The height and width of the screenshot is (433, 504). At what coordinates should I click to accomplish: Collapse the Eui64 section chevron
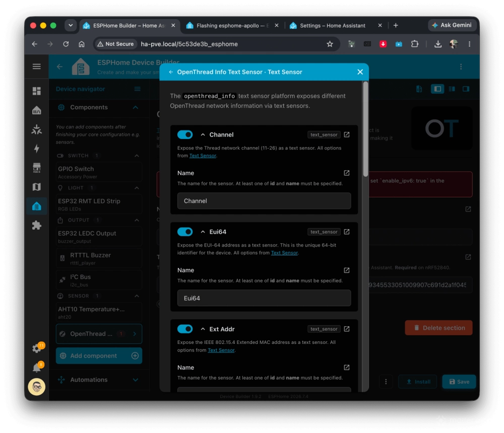click(x=203, y=232)
